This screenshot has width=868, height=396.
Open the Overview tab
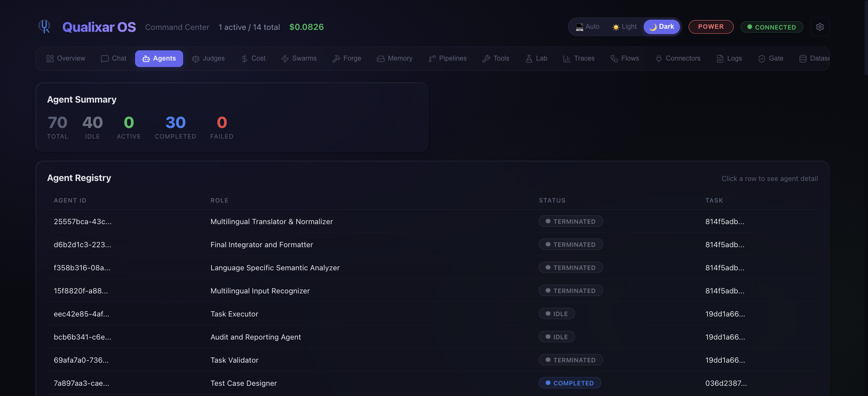(x=66, y=58)
